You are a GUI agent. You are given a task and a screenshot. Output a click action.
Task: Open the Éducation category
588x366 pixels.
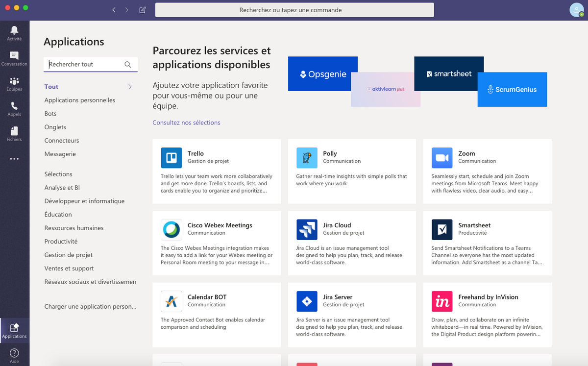[58, 215]
